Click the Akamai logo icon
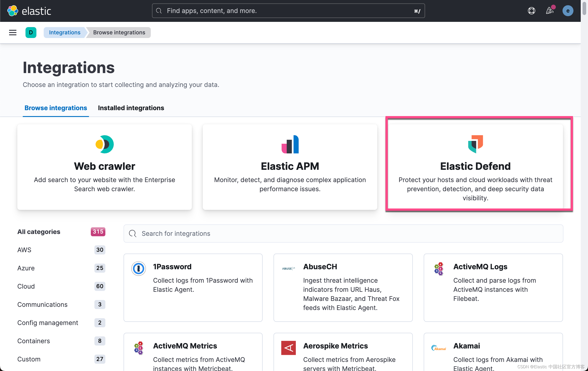This screenshot has height=371, width=588. [x=438, y=348]
